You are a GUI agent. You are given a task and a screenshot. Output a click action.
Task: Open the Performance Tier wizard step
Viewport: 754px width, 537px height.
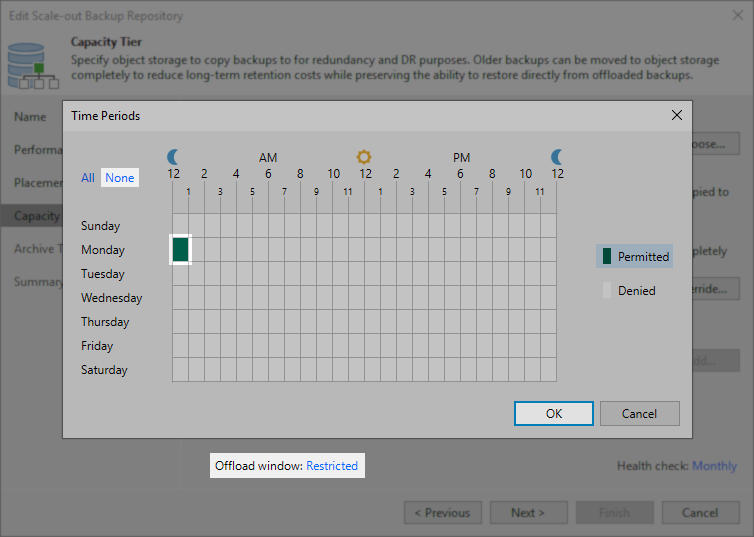click(38, 150)
